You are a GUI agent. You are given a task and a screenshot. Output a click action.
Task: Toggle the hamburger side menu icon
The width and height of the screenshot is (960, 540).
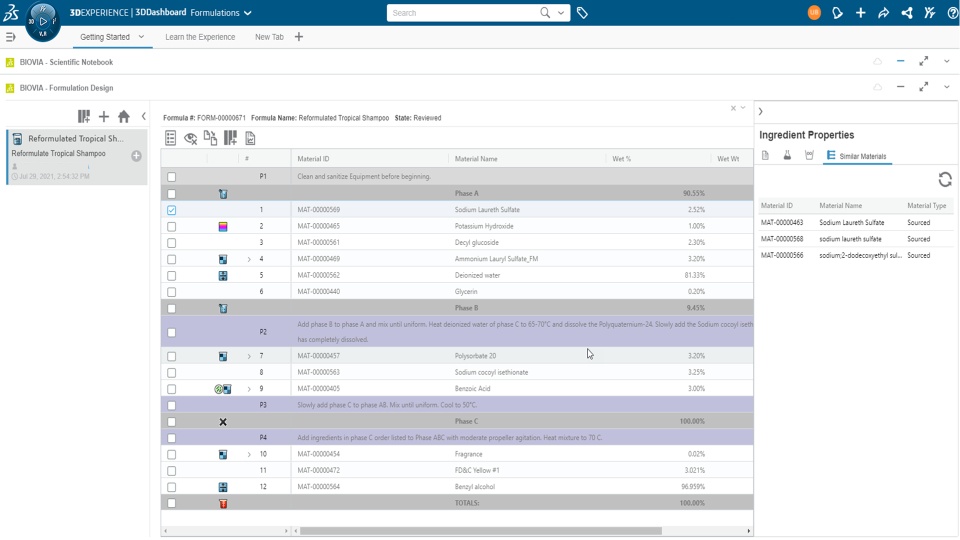coord(10,37)
